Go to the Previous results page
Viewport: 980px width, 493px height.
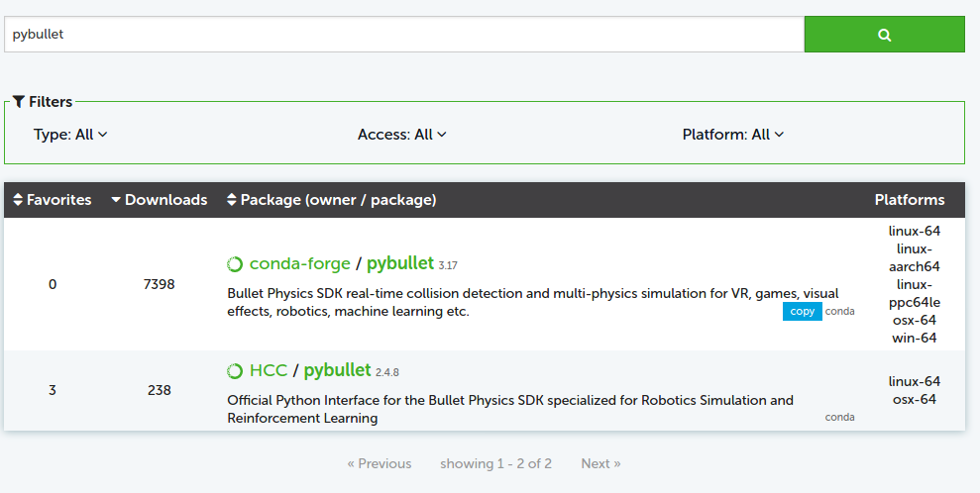click(x=379, y=463)
